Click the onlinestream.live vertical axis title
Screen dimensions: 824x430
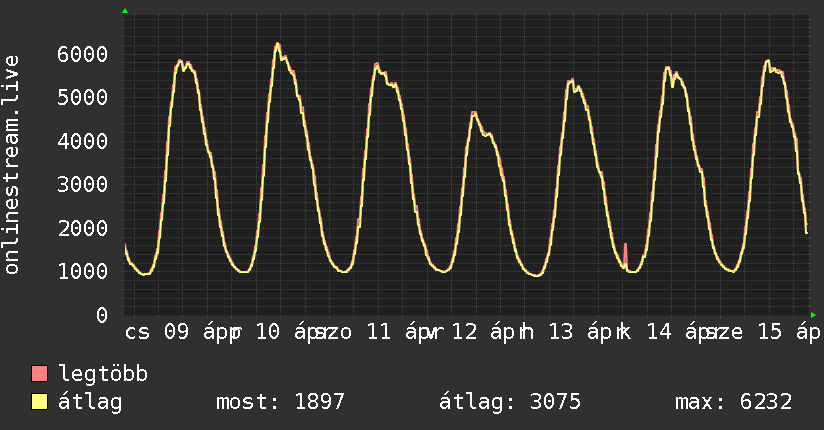tap(13, 165)
